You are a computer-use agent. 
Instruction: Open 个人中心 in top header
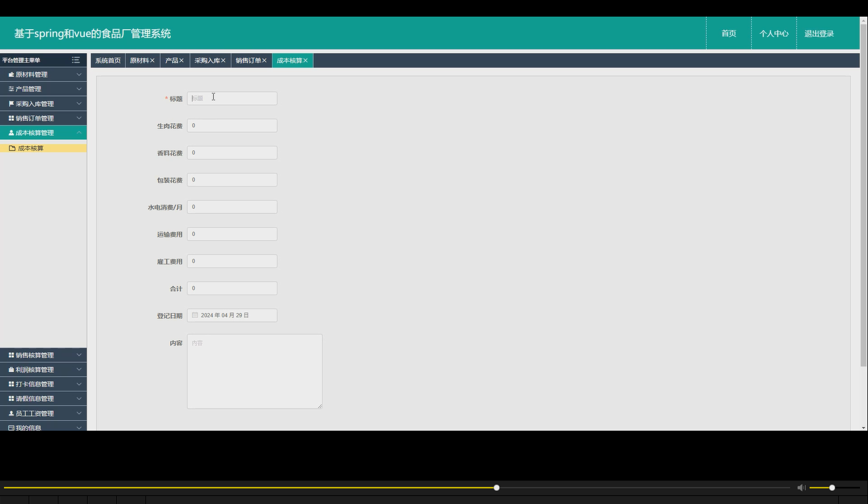click(x=774, y=33)
